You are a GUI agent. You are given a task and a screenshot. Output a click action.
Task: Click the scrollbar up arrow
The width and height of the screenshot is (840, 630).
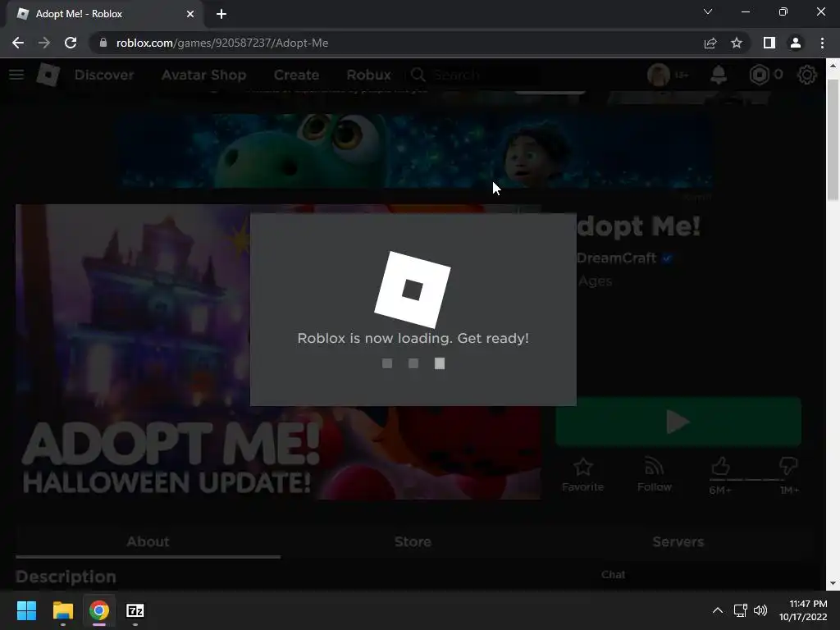click(x=833, y=66)
